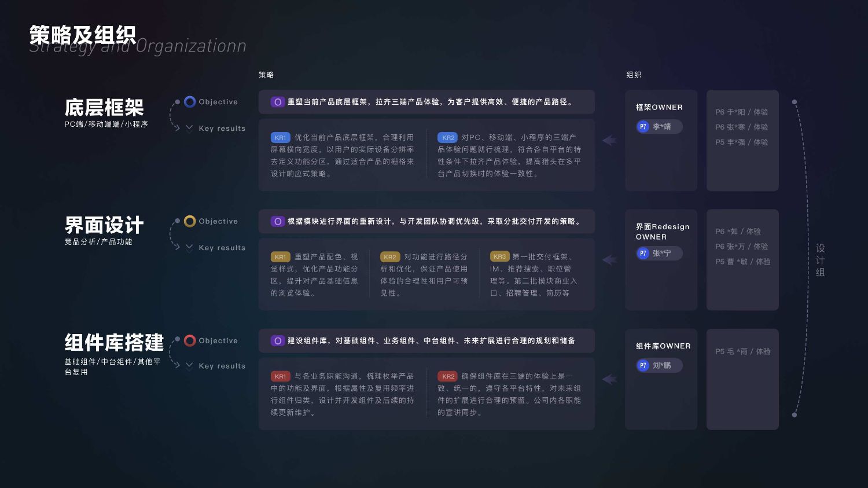This screenshot has width=868, height=488.
Task: Expand Key results chevron under 底层框架
Action: [189, 129]
